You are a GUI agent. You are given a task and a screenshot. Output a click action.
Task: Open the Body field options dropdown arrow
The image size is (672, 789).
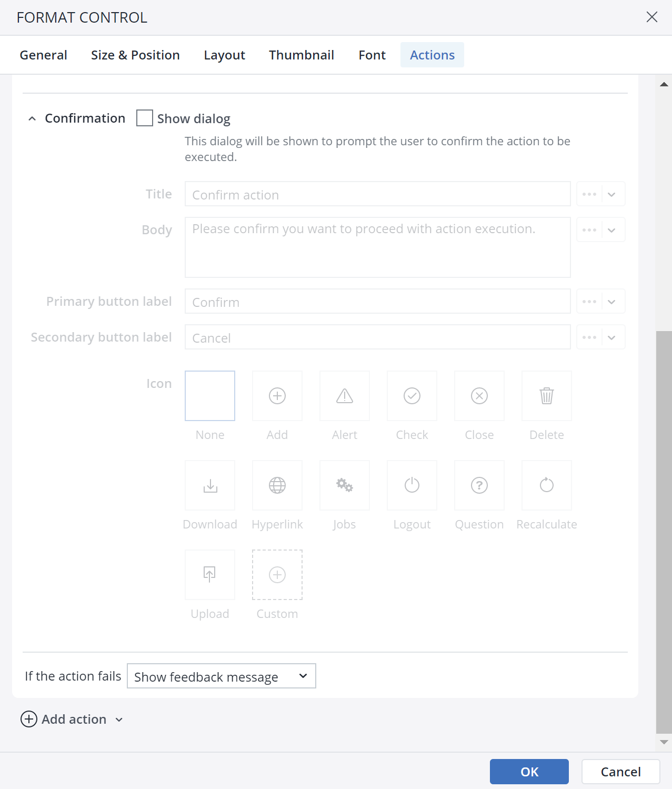[612, 230]
